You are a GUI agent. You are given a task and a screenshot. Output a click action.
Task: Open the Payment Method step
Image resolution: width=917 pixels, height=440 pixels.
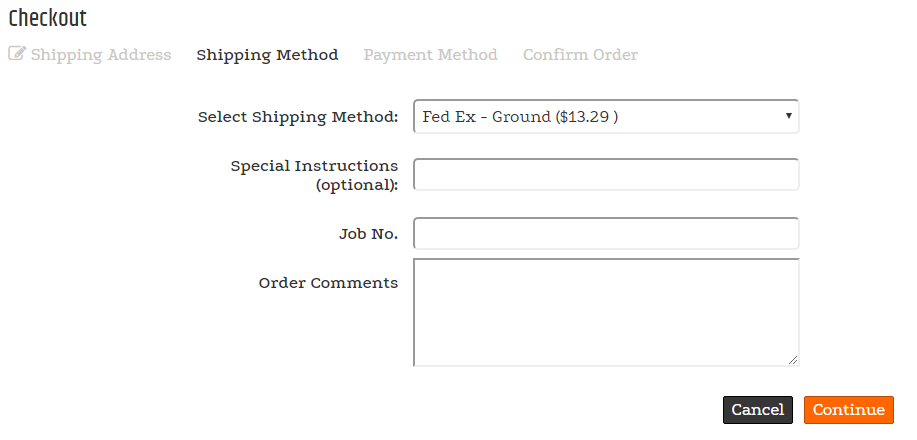pos(430,55)
